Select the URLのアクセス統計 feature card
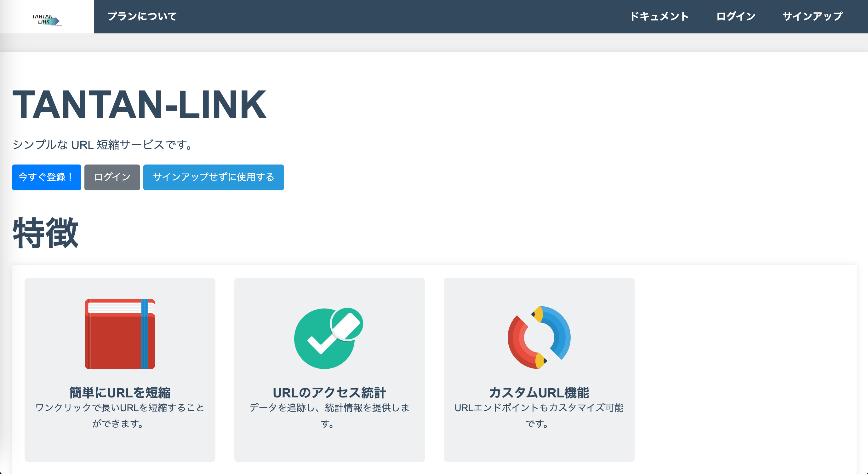Viewport: 868px width, 474px height. click(x=329, y=370)
